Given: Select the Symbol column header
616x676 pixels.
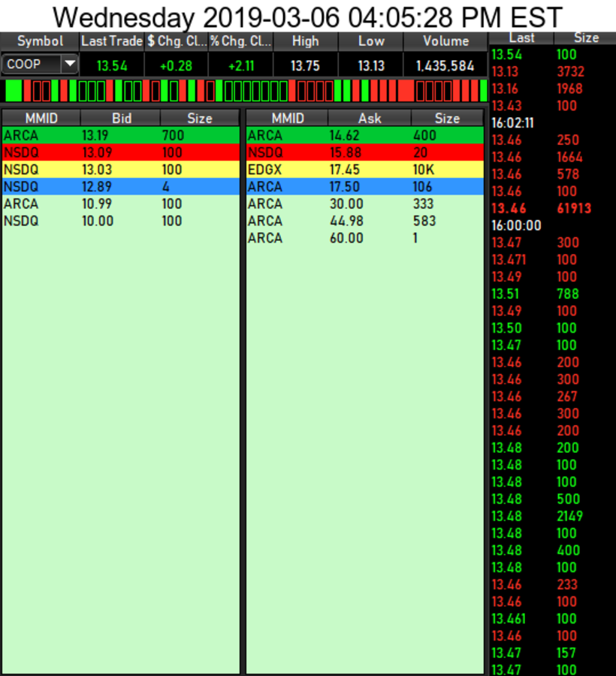Looking at the screenshot, I should click(40, 41).
